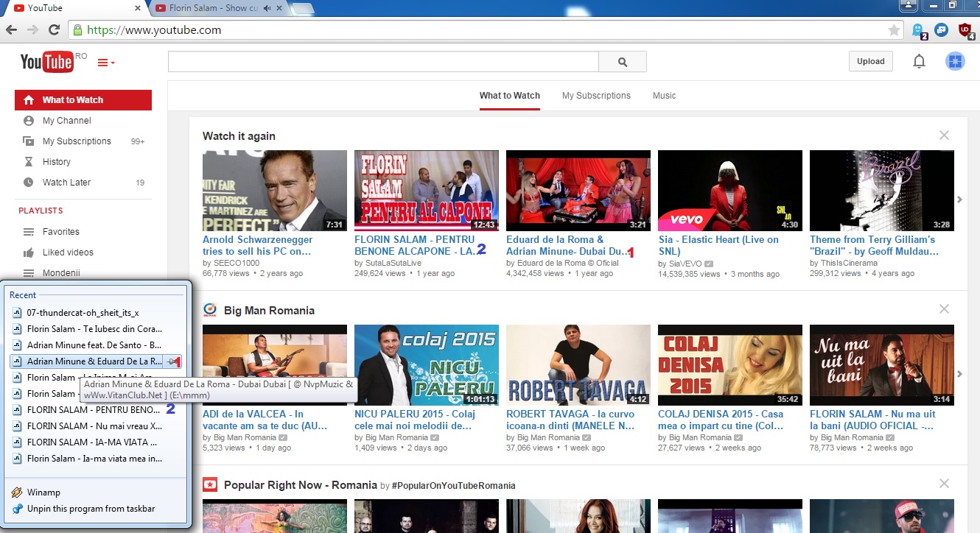Visit the SiaVEVO channel link
The width and height of the screenshot is (980, 533).
[x=685, y=263]
